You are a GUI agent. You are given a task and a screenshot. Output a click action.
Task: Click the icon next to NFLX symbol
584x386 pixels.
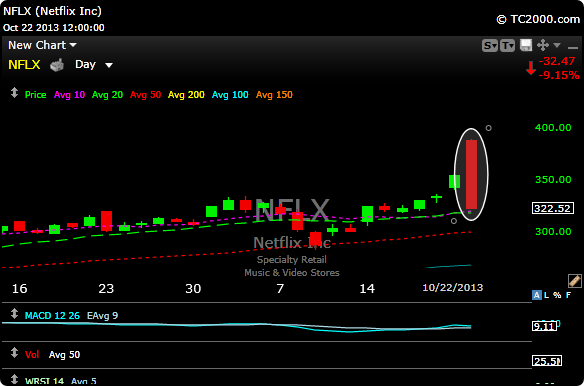click(x=57, y=65)
